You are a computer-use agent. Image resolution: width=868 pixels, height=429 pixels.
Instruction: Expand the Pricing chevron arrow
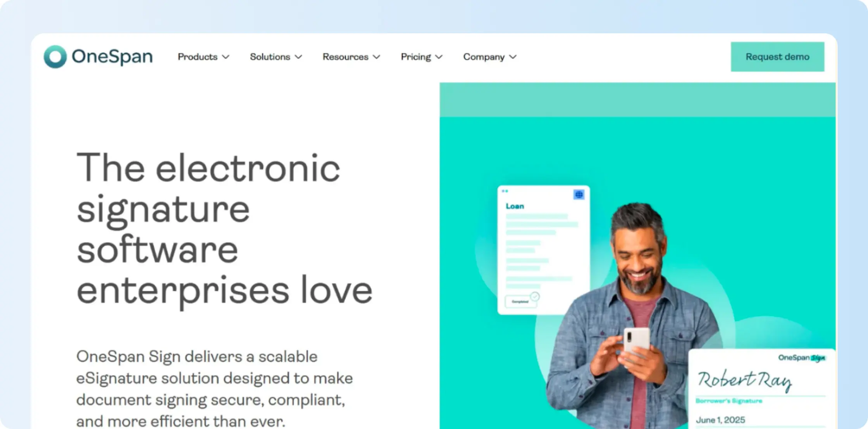[x=439, y=57]
